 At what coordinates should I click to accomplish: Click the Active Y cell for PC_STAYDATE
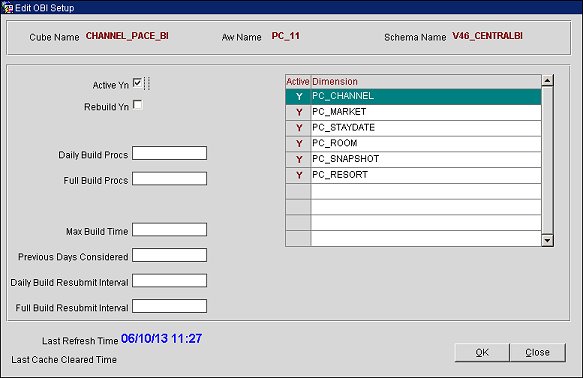click(298, 128)
